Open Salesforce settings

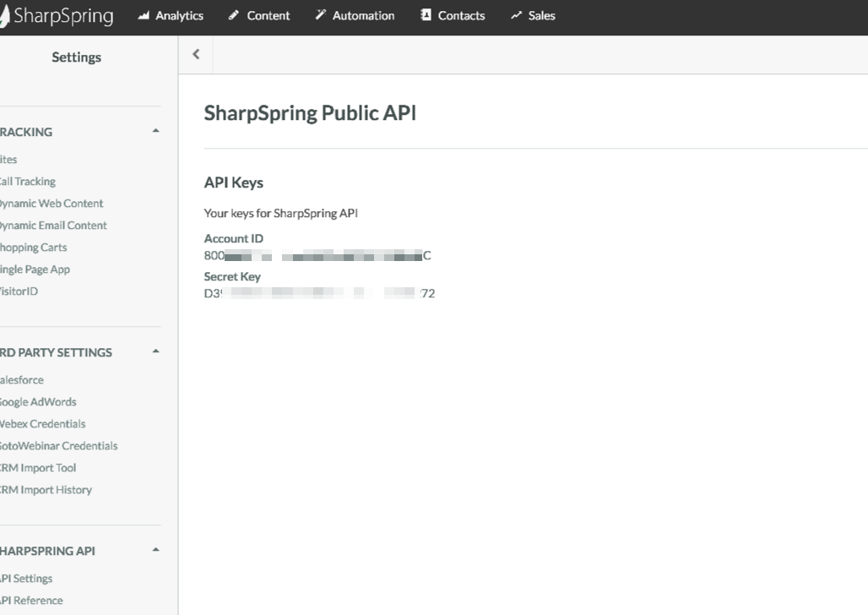[22, 380]
